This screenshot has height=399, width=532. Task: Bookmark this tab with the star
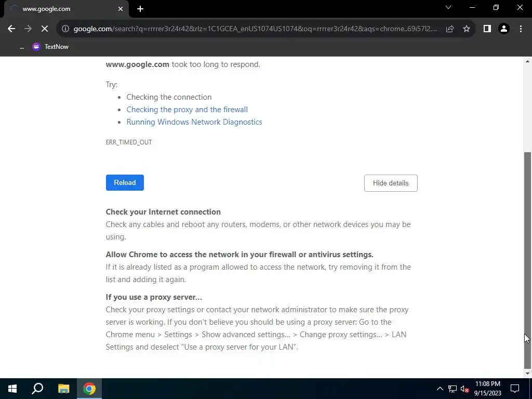coord(467,29)
